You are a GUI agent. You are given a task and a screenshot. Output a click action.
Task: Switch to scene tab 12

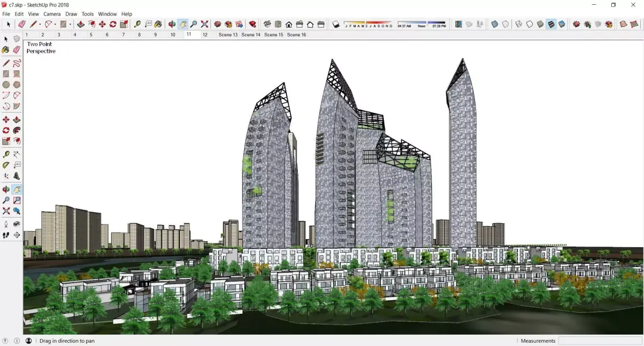(205, 34)
